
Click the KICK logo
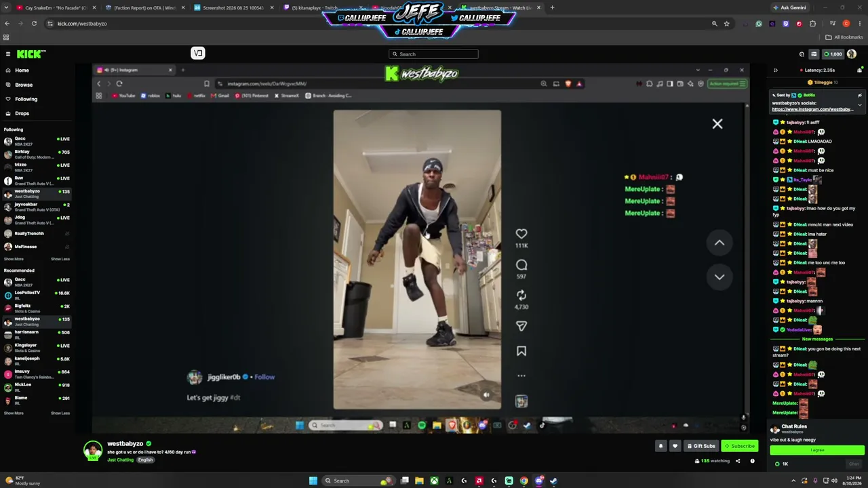pos(31,54)
